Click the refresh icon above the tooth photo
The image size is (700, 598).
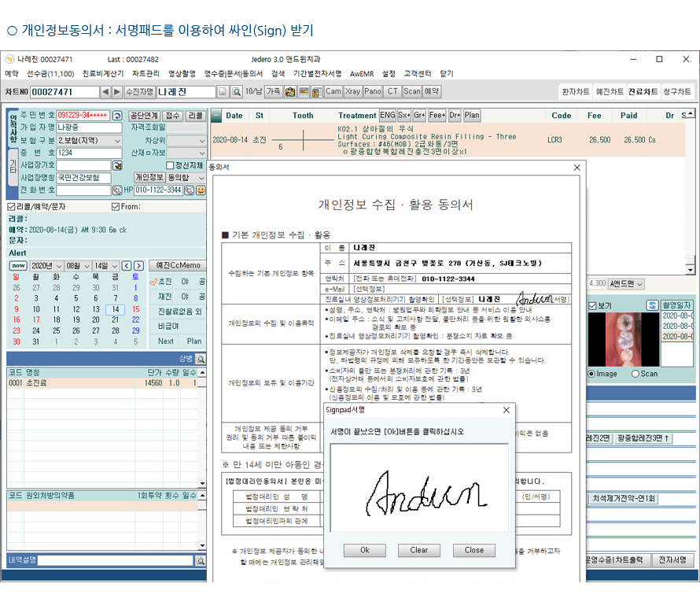click(652, 305)
